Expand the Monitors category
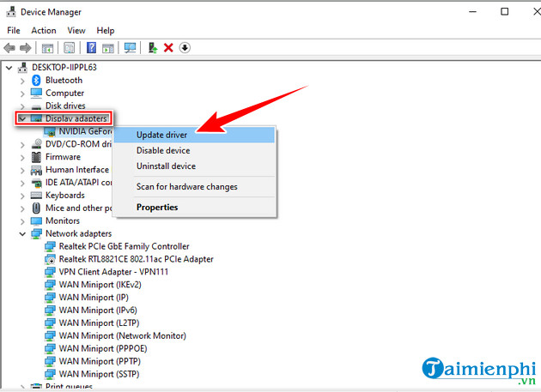This screenshot has height=392, width=541. [x=22, y=221]
